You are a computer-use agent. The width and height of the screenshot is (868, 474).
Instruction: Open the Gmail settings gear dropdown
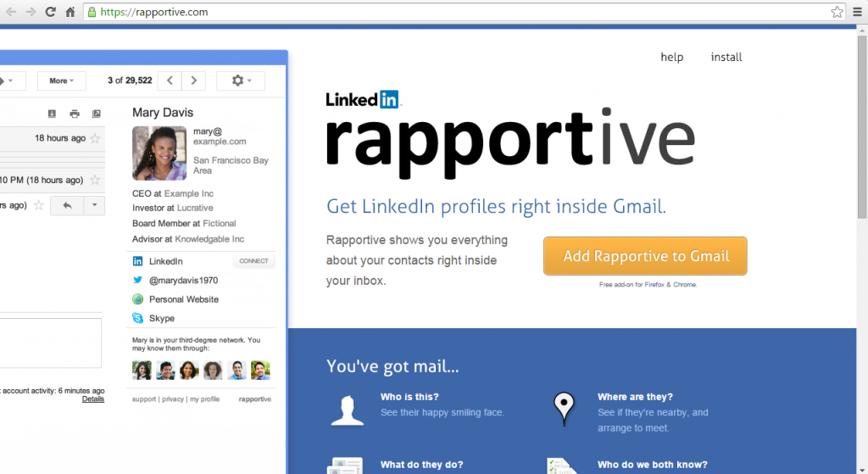[241, 81]
